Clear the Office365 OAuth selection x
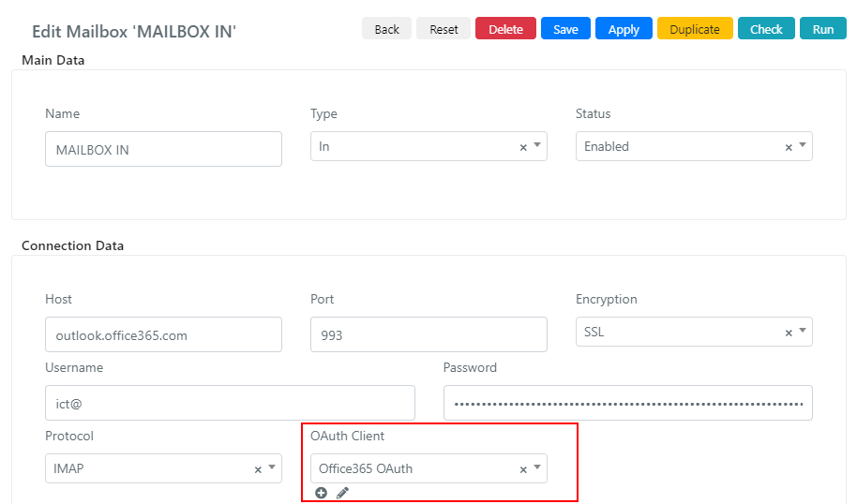 tap(523, 469)
